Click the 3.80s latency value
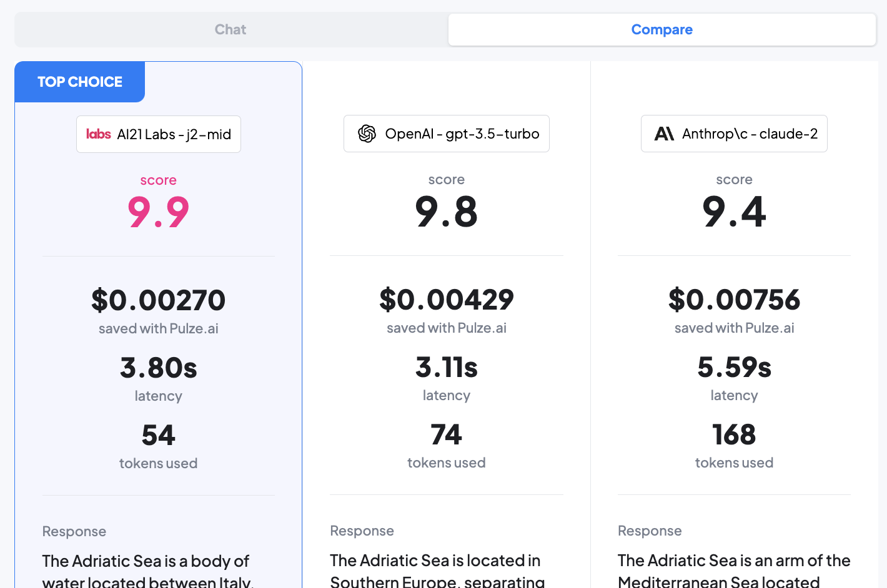This screenshot has width=887, height=588. click(x=159, y=368)
